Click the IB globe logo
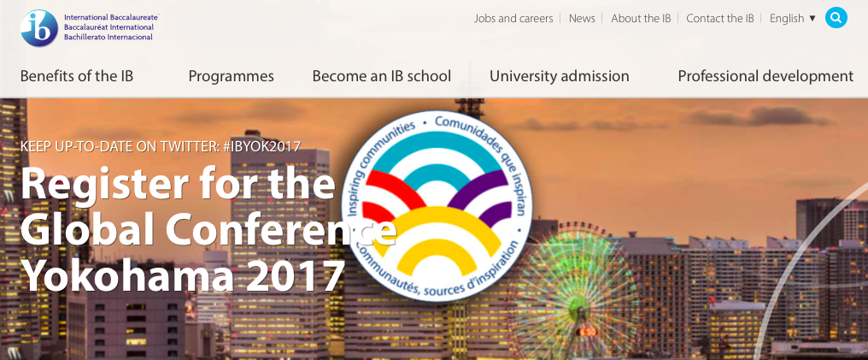868x360 pixels. point(39,28)
